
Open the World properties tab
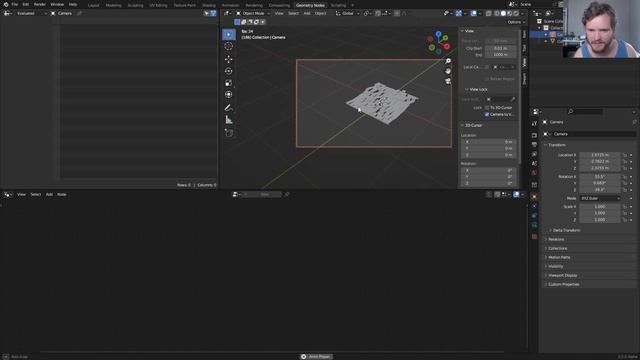tap(534, 173)
